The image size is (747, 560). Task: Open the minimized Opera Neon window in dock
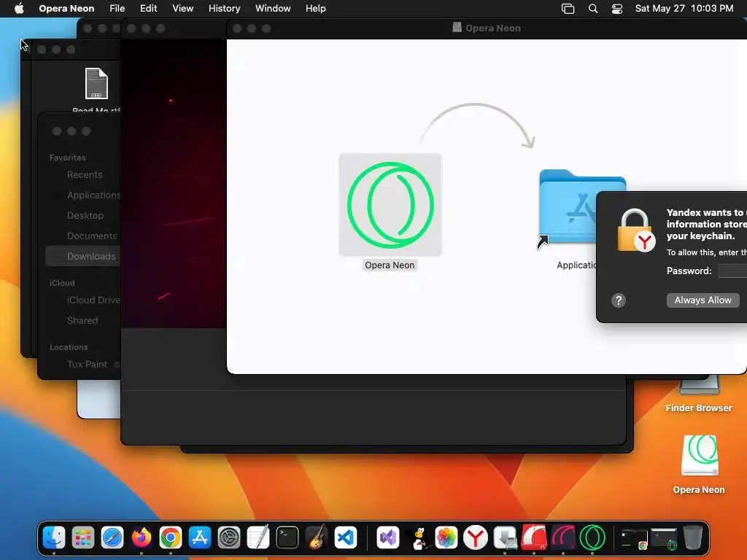pyautogui.click(x=664, y=539)
